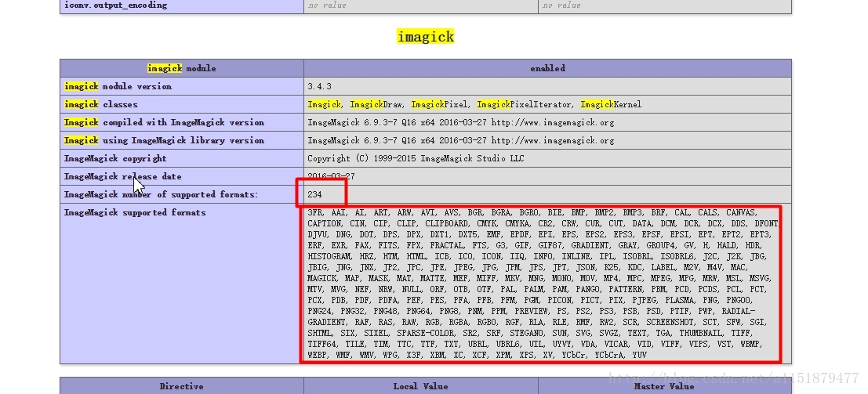
Task: Click the "ImageMagick copyright" row label
Action: 115,158
